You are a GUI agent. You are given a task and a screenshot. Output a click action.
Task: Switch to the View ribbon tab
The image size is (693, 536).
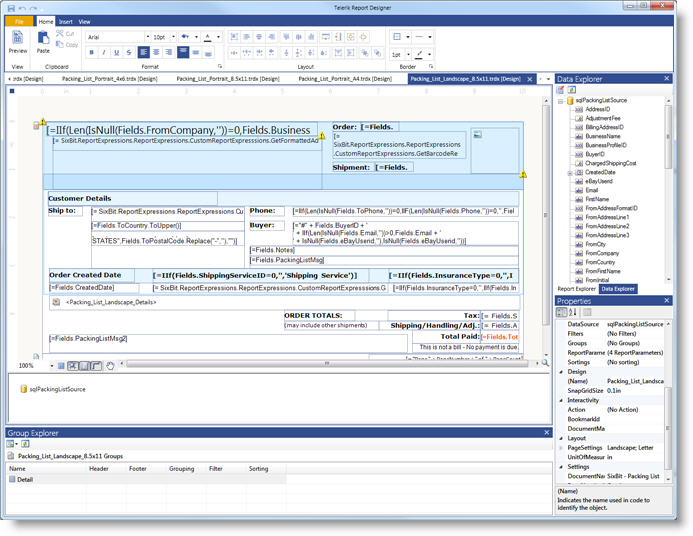tap(84, 22)
